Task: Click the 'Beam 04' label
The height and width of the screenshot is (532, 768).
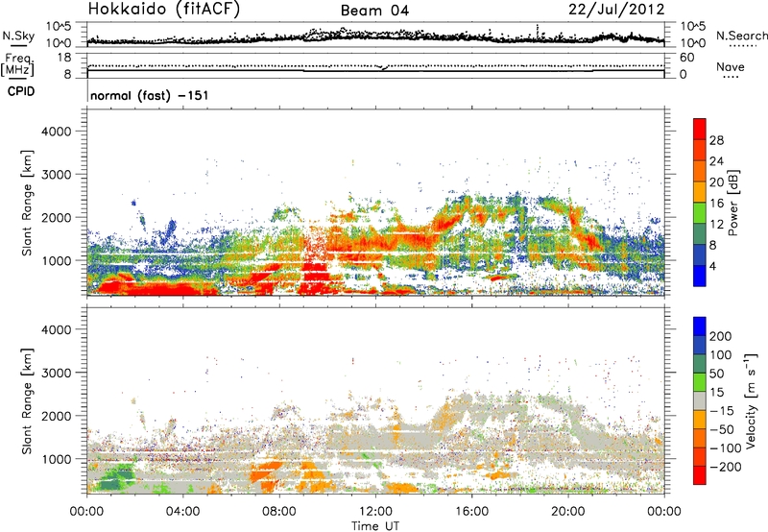Action: [374, 11]
